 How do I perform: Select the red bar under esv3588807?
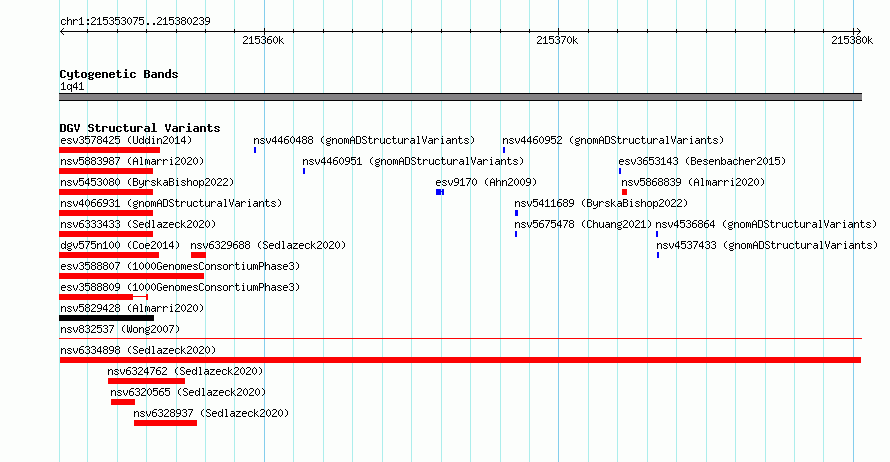[132, 276]
